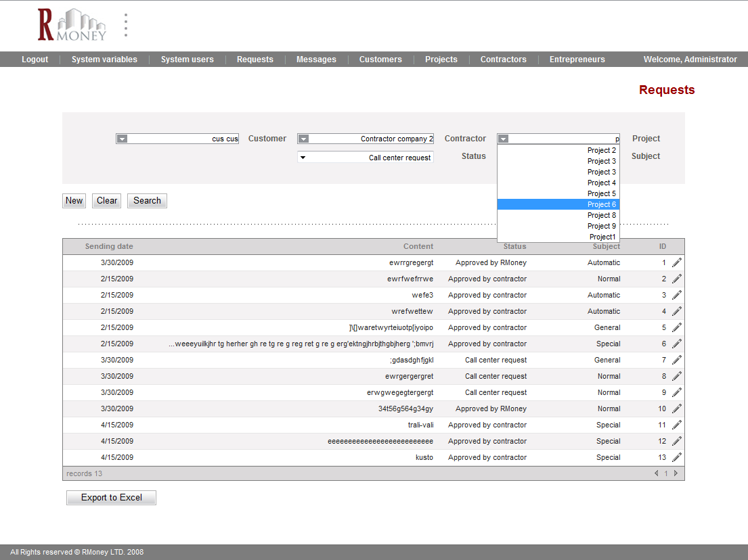Click the 3/30/2009 date in row ID 10
This screenshot has width=748, height=560.
tap(117, 409)
